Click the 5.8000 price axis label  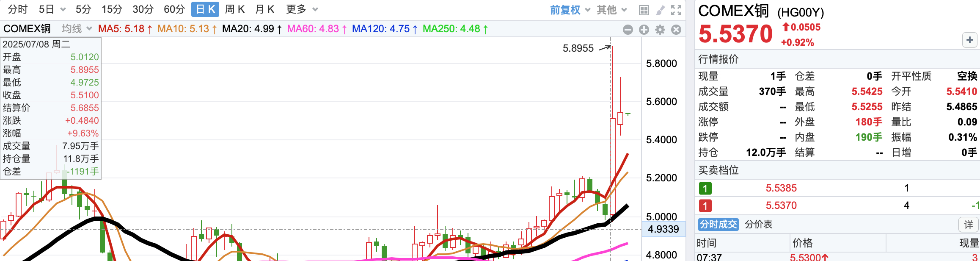661,64
